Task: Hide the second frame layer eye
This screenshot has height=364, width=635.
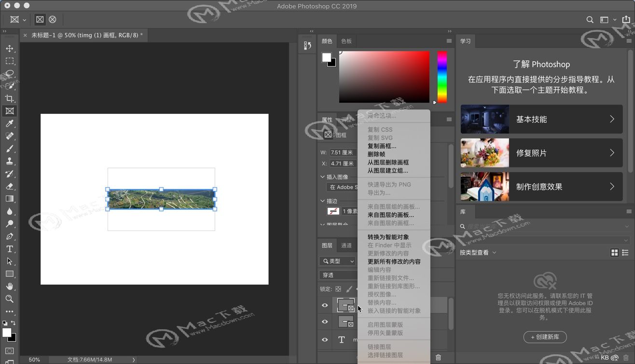Action: coord(325,322)
